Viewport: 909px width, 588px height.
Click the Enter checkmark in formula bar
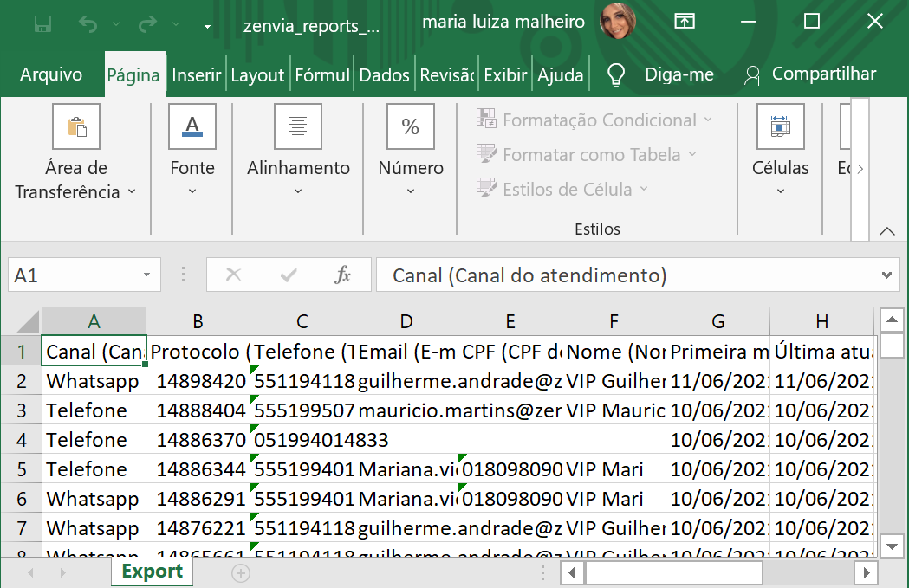point(288,275)
